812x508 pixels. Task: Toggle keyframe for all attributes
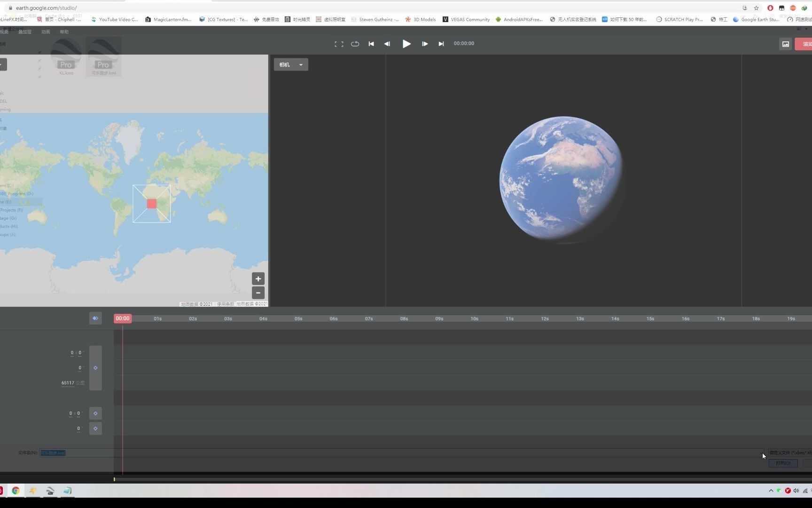[x=95, y=318]
